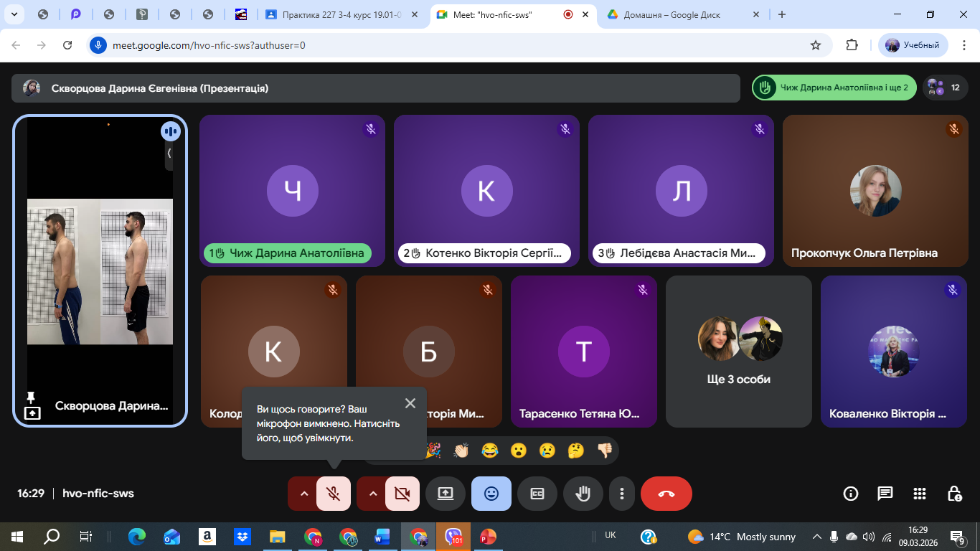Viewport: 980px width, 551px height.
Task: Turn on the camera
Action: point(402,494)
